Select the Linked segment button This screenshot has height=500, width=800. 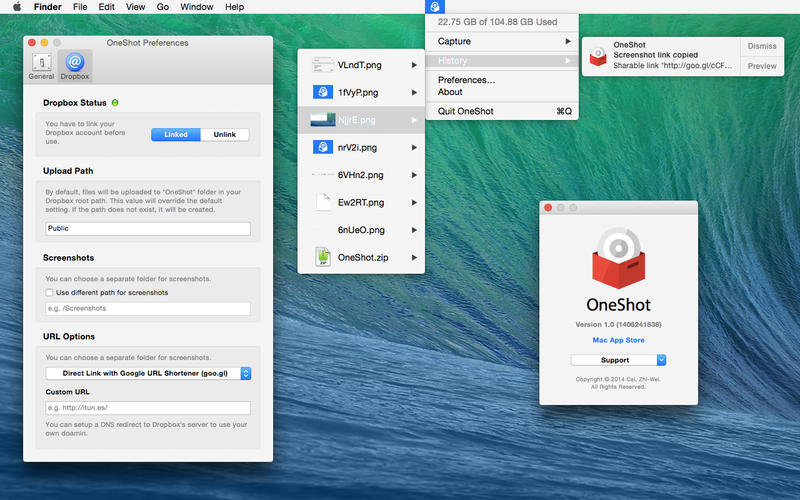pyautogui.click(x=175, y=134)
